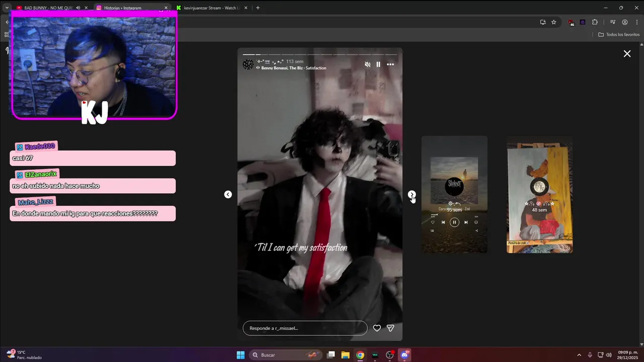Image resolution: width=644 pixels, height=362 pixels.
Task: Click the taskbar Buscar search box
Action: (x=286, y=355)
